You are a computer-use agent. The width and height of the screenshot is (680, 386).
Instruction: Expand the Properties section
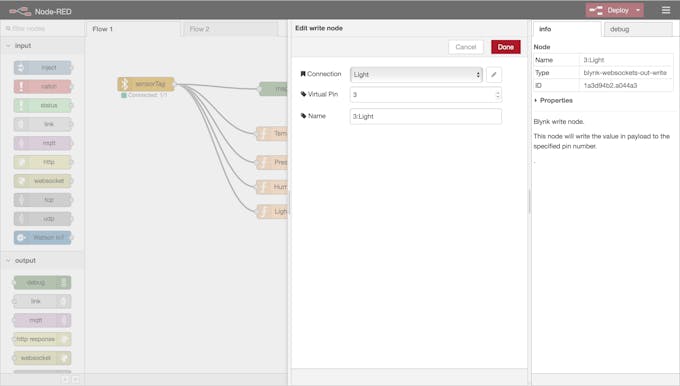553,101
